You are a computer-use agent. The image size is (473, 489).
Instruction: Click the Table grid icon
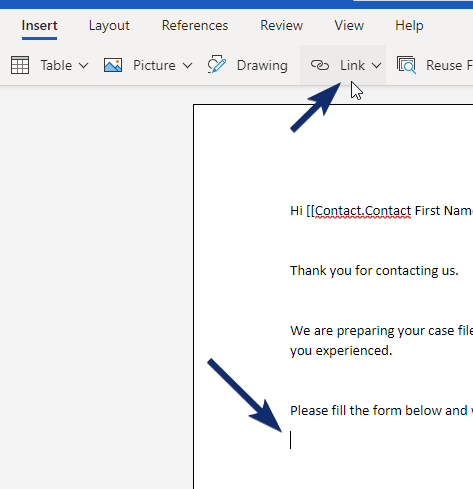(20, 65)
